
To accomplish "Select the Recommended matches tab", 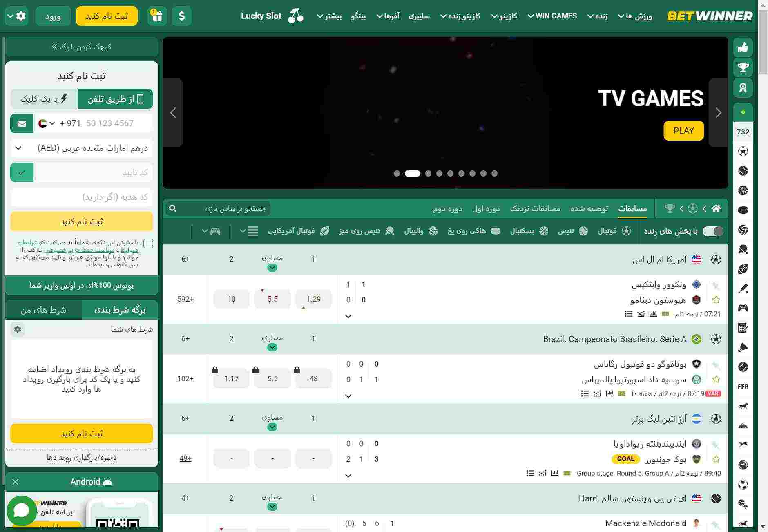I will 589,209.
